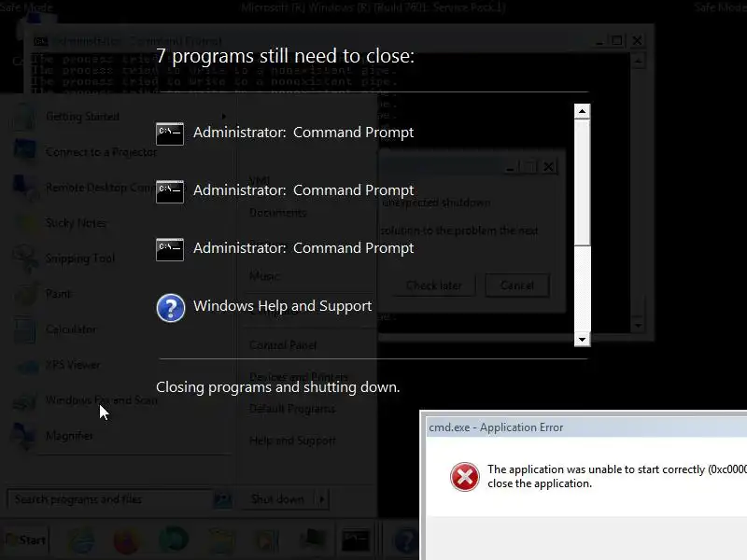Click the Firefox icon on the taskbar
The image size is (747, 560).
click(x=127, y=540)
